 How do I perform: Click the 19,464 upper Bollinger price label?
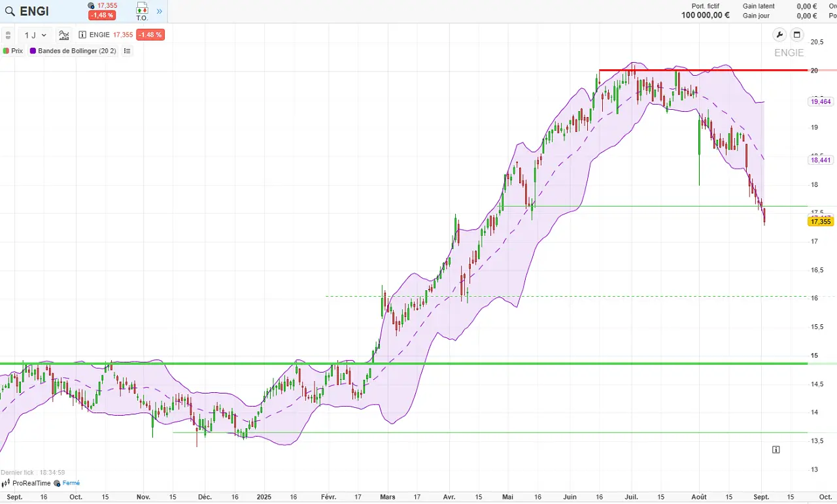[x=821, y=101]
